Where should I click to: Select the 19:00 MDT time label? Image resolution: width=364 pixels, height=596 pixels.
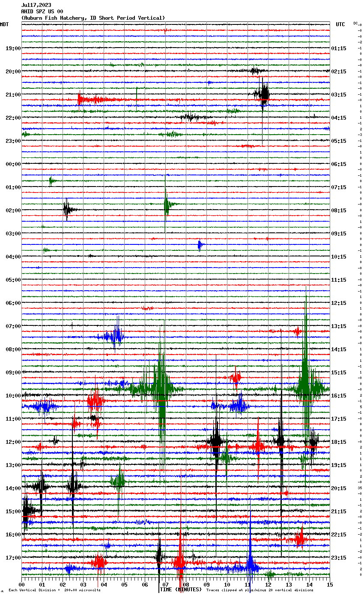click(x=13, y=48)
